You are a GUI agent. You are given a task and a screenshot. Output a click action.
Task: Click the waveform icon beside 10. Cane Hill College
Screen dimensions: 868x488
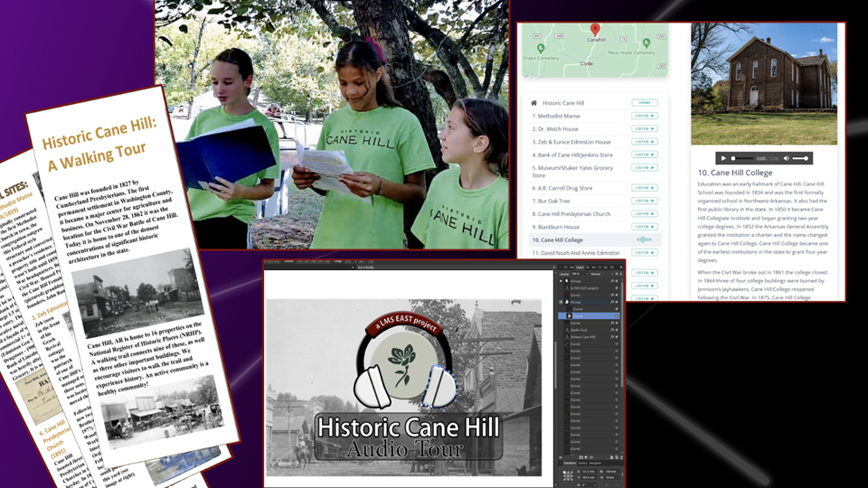(x=644, y=239)
